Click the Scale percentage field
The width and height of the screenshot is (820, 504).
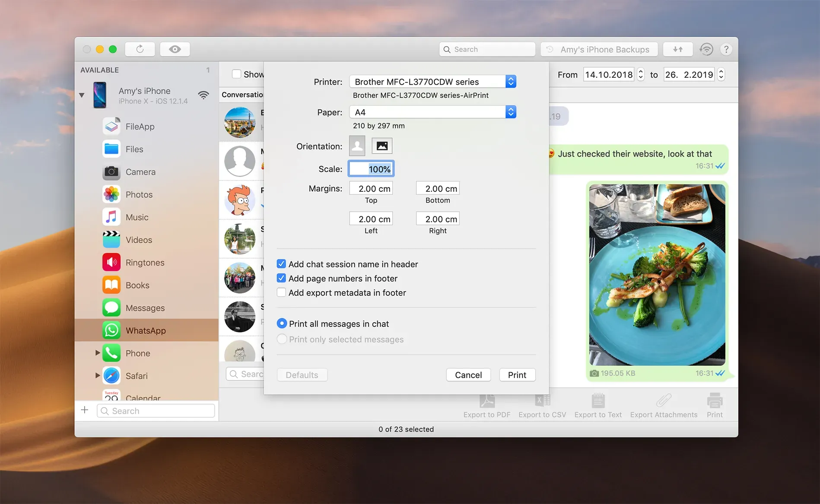pos(371,169)
